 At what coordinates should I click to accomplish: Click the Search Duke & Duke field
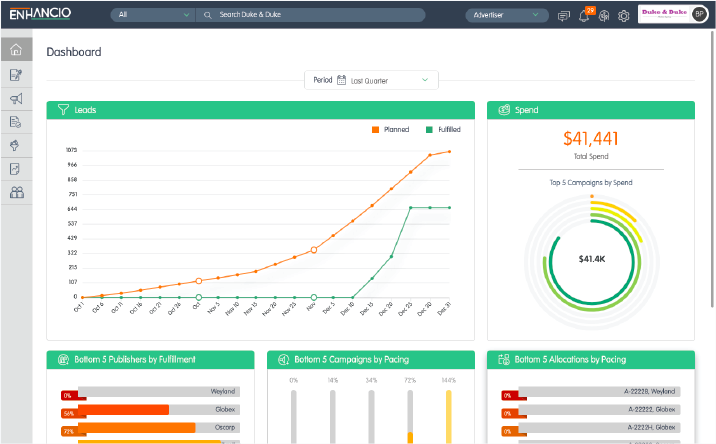click(x=311, y=15)
